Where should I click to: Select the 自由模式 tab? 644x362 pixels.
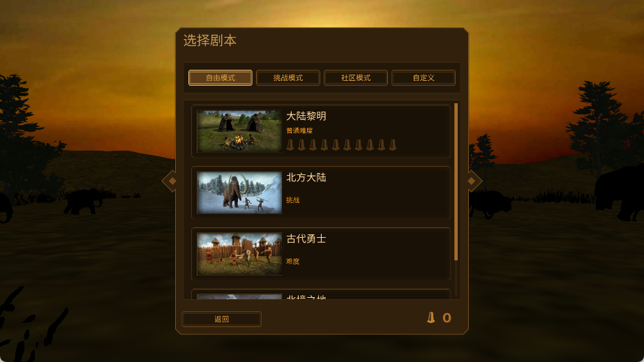tap(220, 77)
